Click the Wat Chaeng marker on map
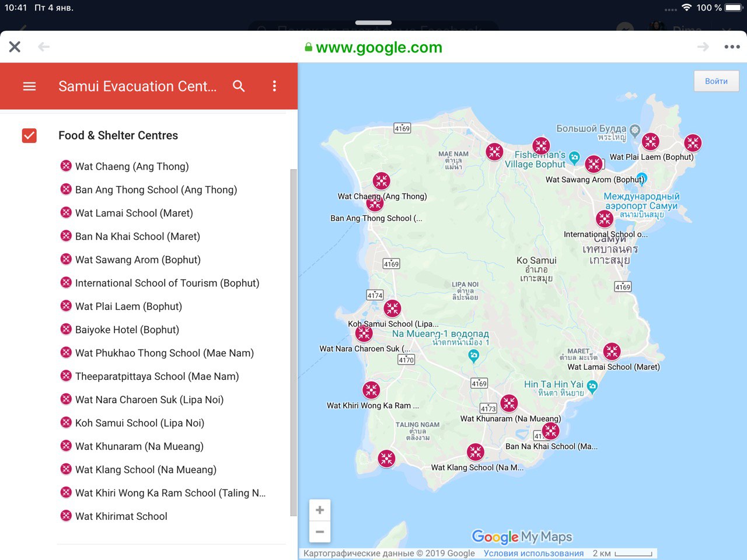Screen dimensions: 747x560 coord(381,181)
